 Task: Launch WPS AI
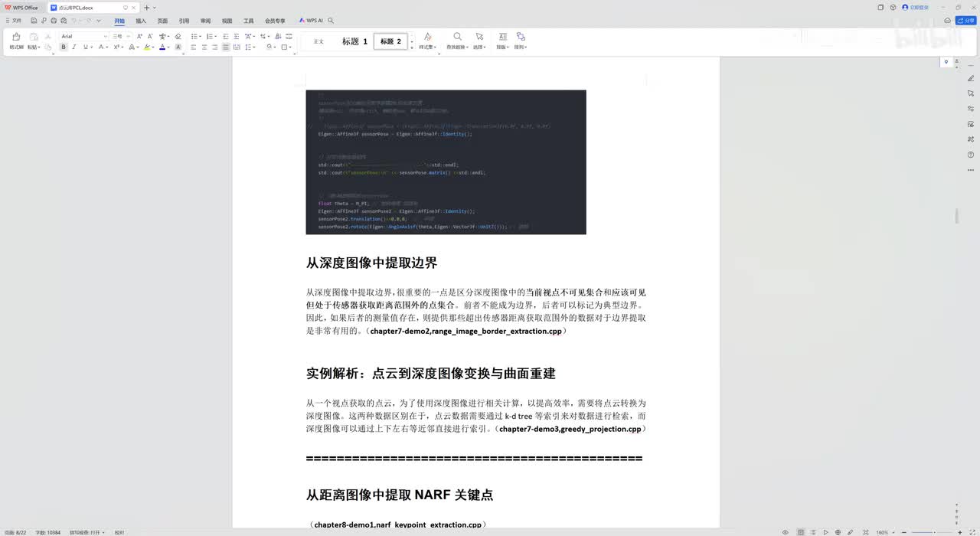tap(311, 21)
